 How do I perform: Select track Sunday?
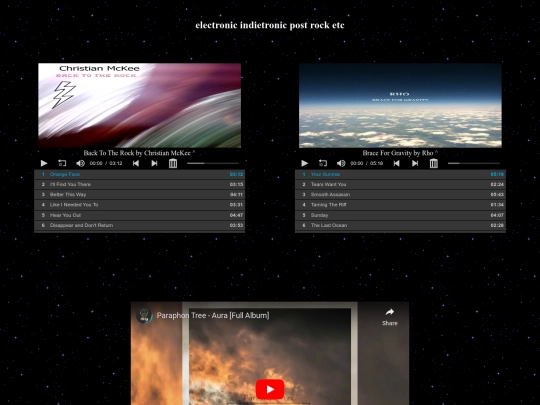[x=400, y=215]
